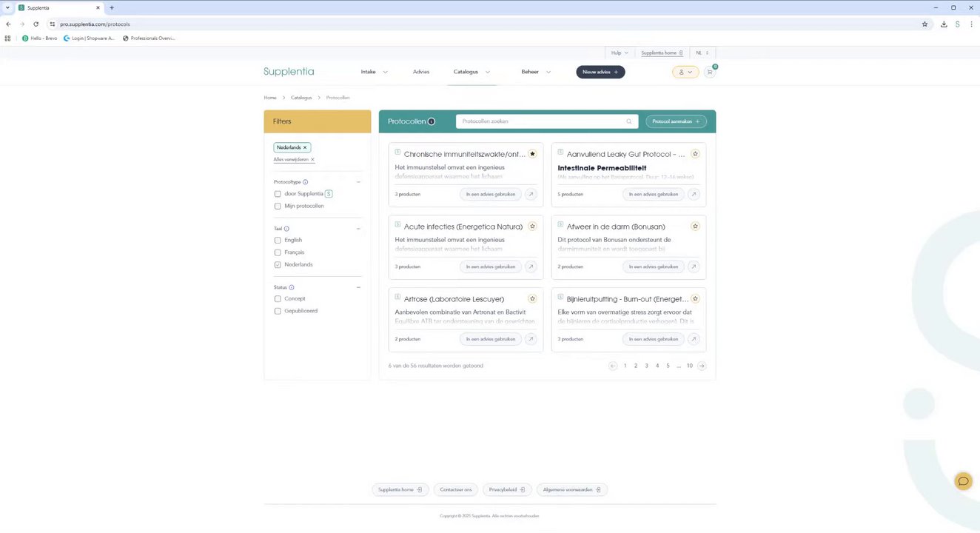Expand the Beheer menu

click(x=536, y=72)
